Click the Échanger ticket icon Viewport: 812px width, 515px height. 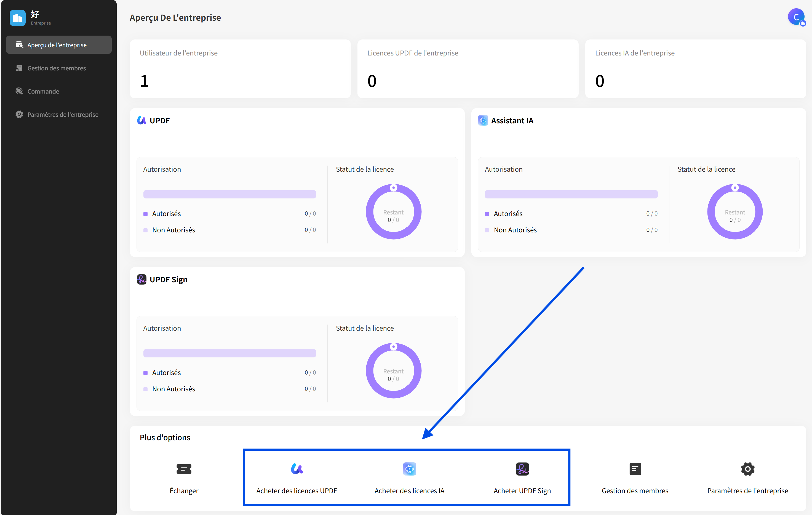[184, 469]
